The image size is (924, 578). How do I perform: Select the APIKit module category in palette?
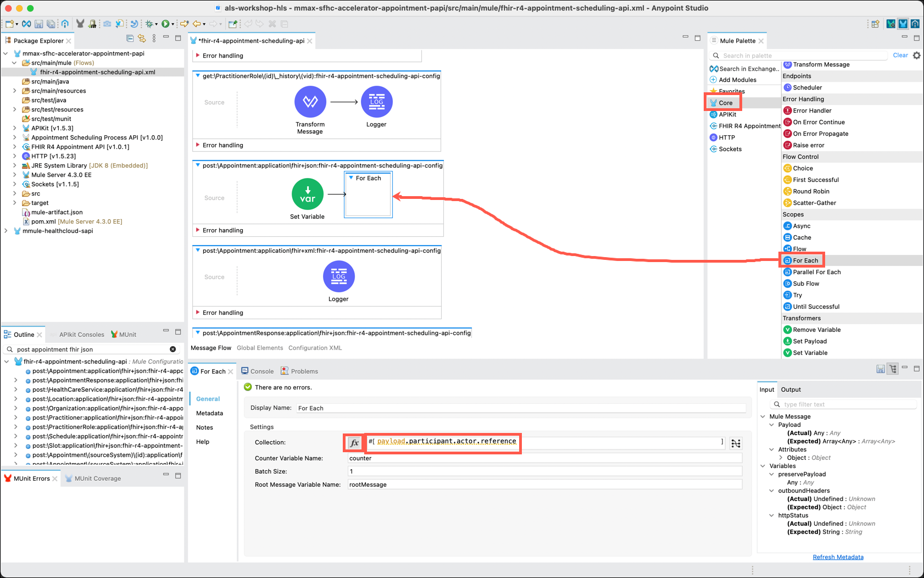723,114
